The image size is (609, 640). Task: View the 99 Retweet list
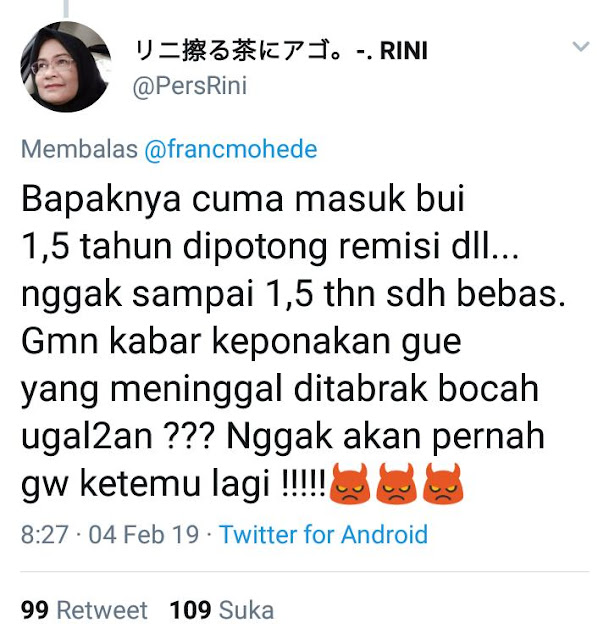[x=84, y=610]
